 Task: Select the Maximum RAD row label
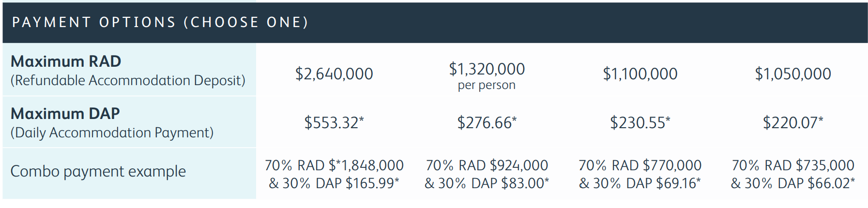[x=66, y=61]
